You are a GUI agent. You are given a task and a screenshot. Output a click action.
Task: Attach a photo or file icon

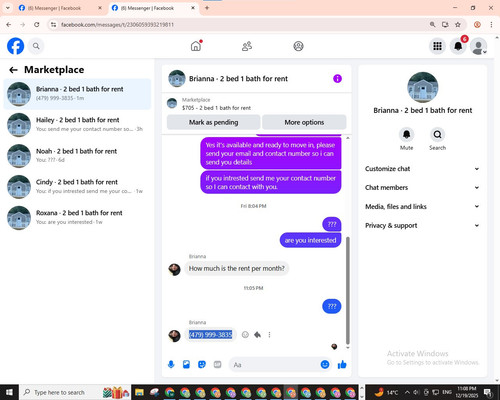[186, 365]
